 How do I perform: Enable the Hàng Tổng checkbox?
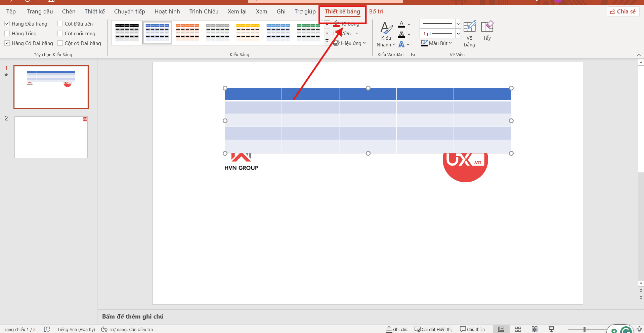[7, 34]
